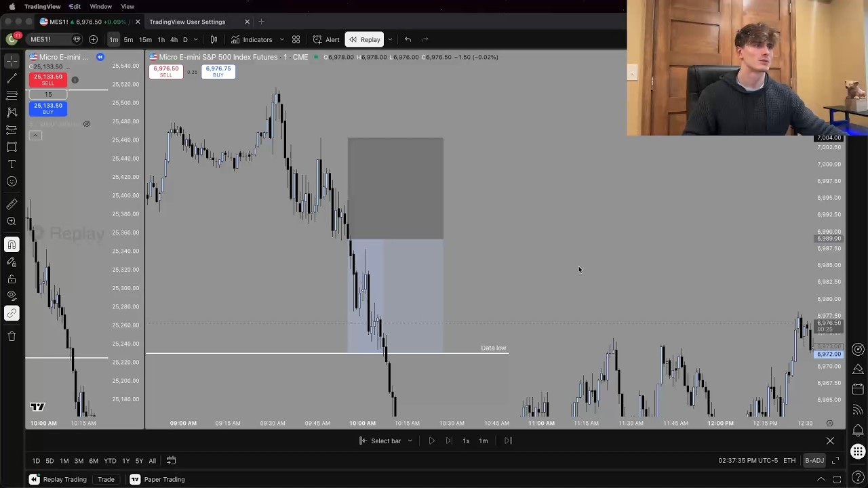Viewport: 868px width, 488px height.
Task: Toggle lock all drawings
Action: click(12, 279)
